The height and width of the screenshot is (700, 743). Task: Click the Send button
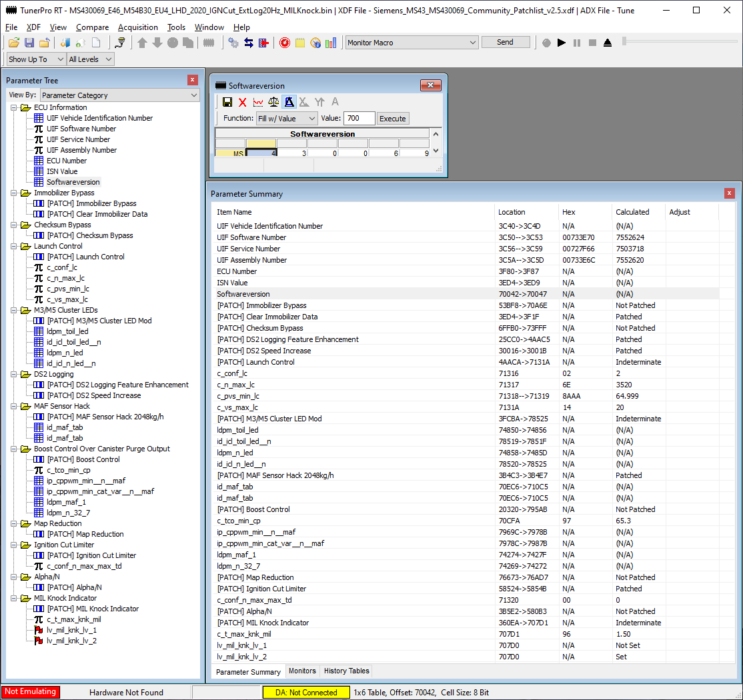tap(505, 42)
